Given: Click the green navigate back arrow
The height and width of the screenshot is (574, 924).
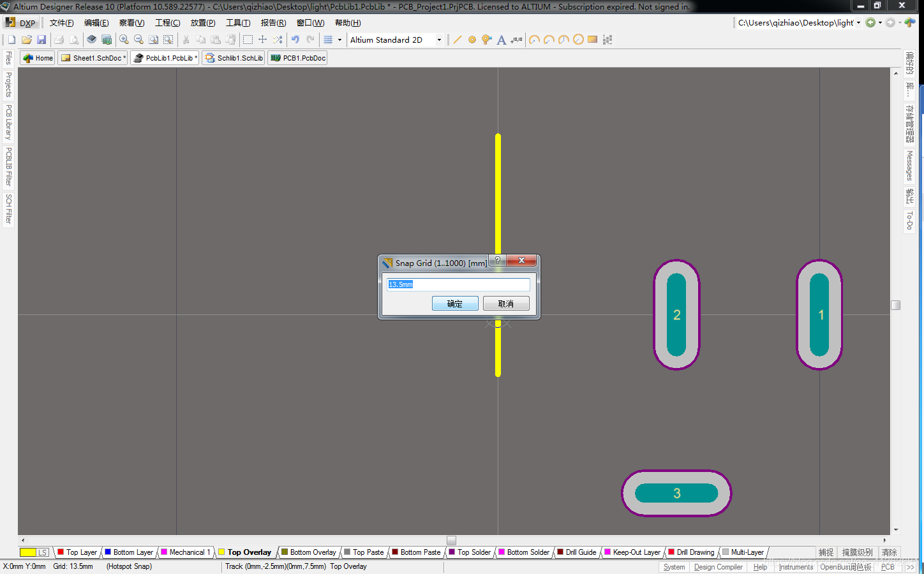Looking at the screenshot, I should point(870,22).
